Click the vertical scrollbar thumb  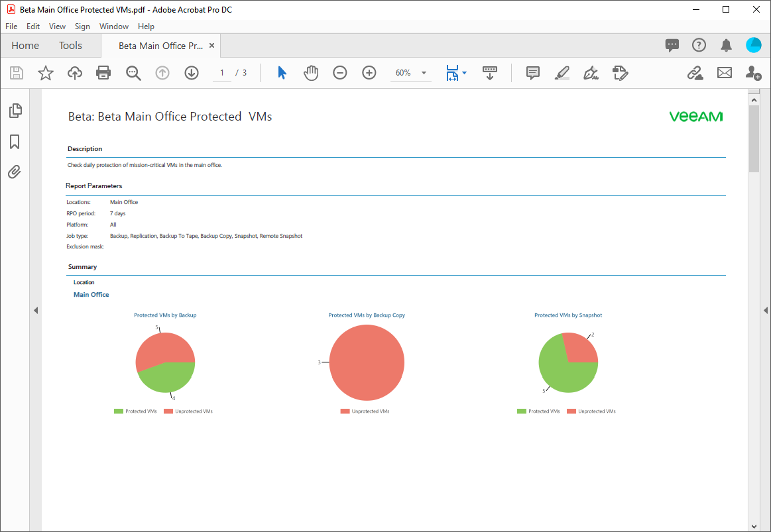tap(754, 138)
